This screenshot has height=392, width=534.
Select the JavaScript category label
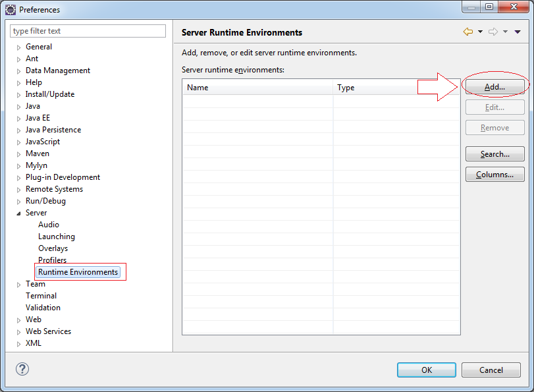click(x=43, y=142)
